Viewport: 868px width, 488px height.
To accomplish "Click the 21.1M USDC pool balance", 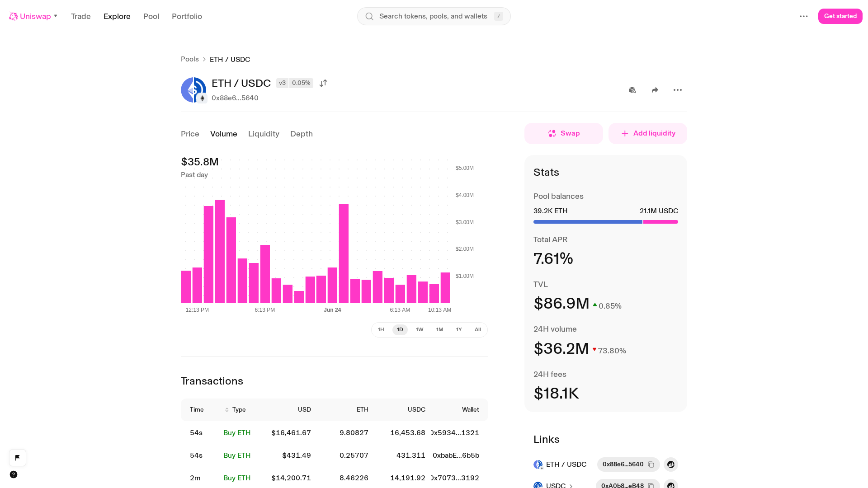I will (x=659, y=211).
